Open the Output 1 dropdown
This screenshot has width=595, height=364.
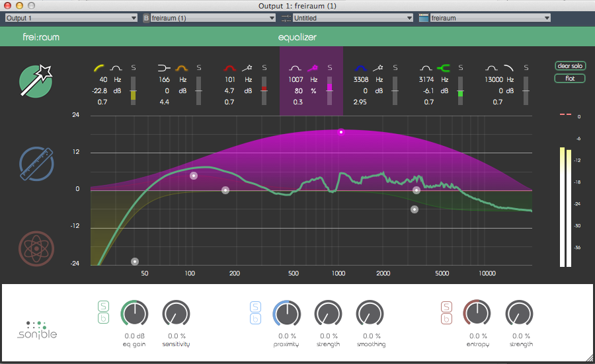[x=70, y=18]
